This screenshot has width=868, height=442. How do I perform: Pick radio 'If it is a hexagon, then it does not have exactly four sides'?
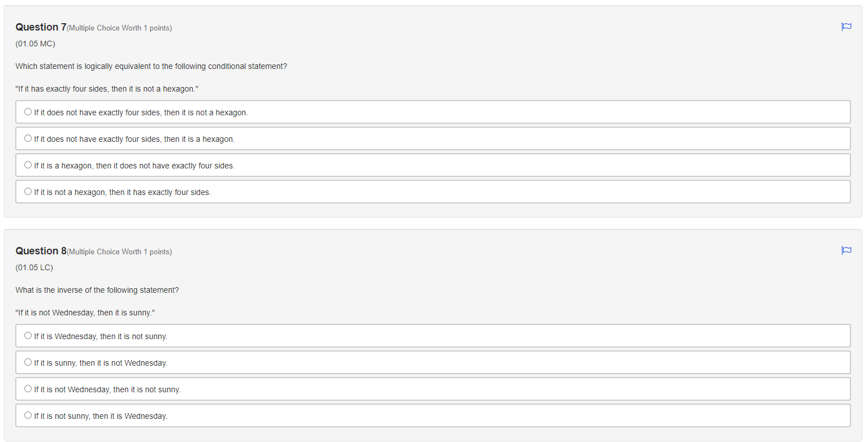tap(28, 165)
